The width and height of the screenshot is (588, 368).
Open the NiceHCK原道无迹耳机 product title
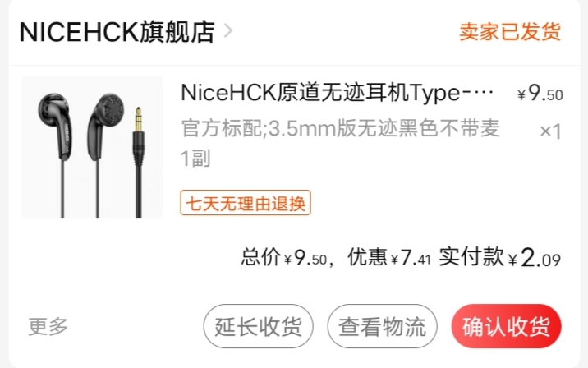click(338, 93)
